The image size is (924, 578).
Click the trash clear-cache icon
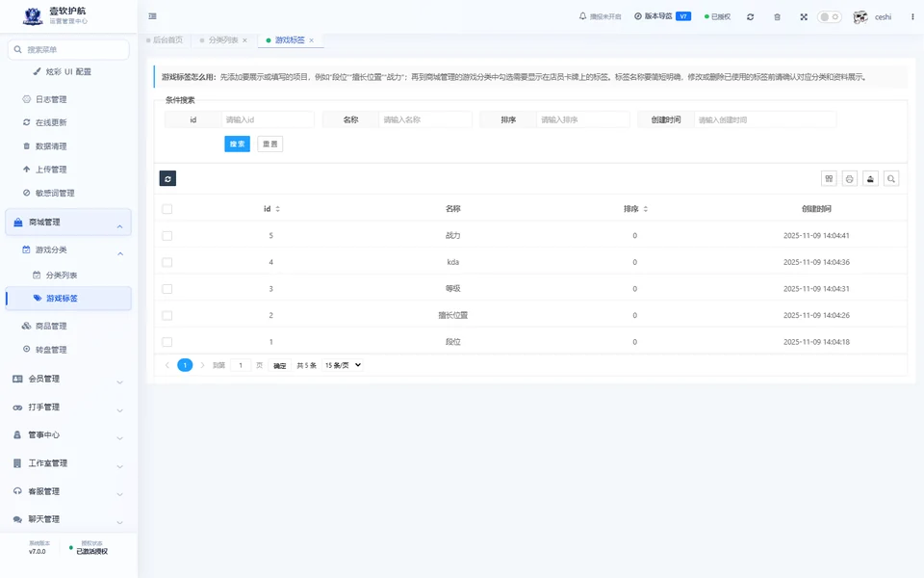click(777, 17)
